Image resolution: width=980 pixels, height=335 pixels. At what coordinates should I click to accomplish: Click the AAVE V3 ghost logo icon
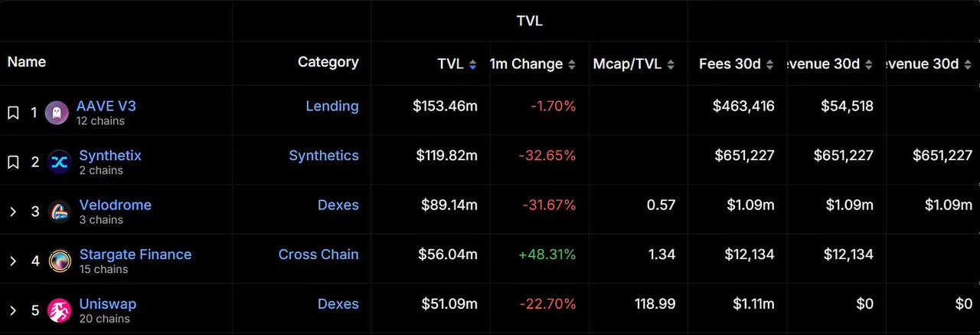(x=57, y=113)
